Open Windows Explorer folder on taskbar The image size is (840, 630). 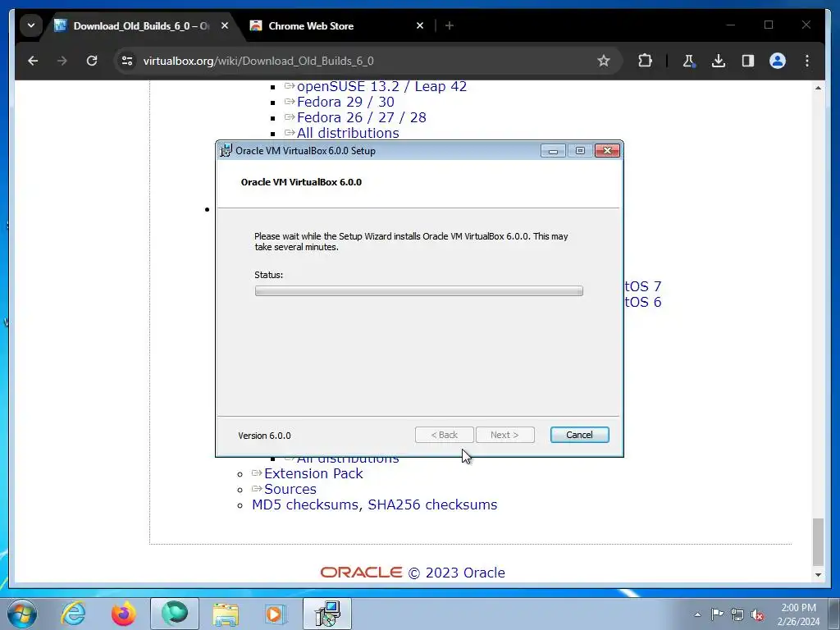(x=226, y=614)
